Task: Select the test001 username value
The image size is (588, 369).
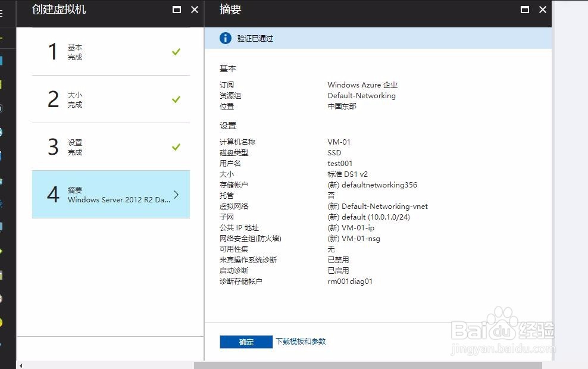Action: click(340, 163)
